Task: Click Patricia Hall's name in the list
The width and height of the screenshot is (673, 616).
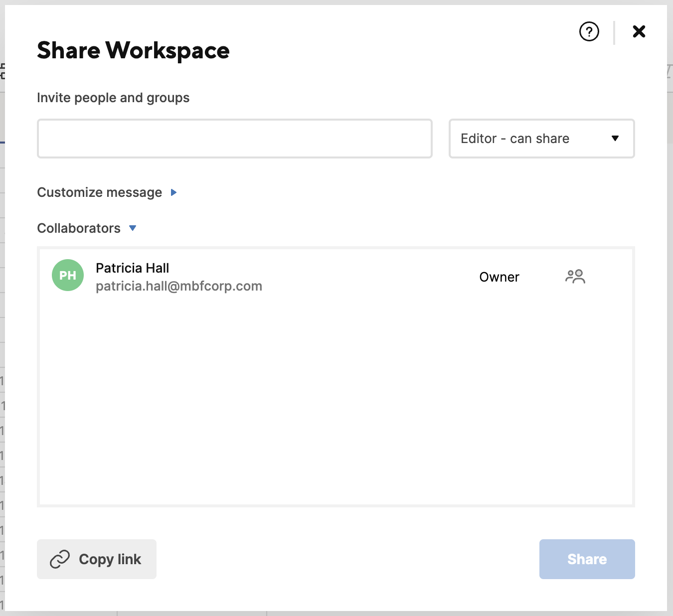Action: click(x=133, y=268)
